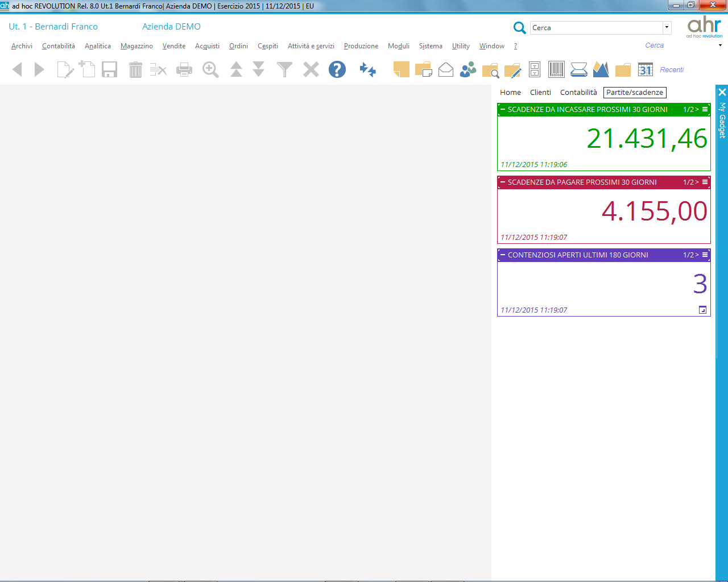Click the users group icon
Screen dimensions: 728x582
[468, 69]
